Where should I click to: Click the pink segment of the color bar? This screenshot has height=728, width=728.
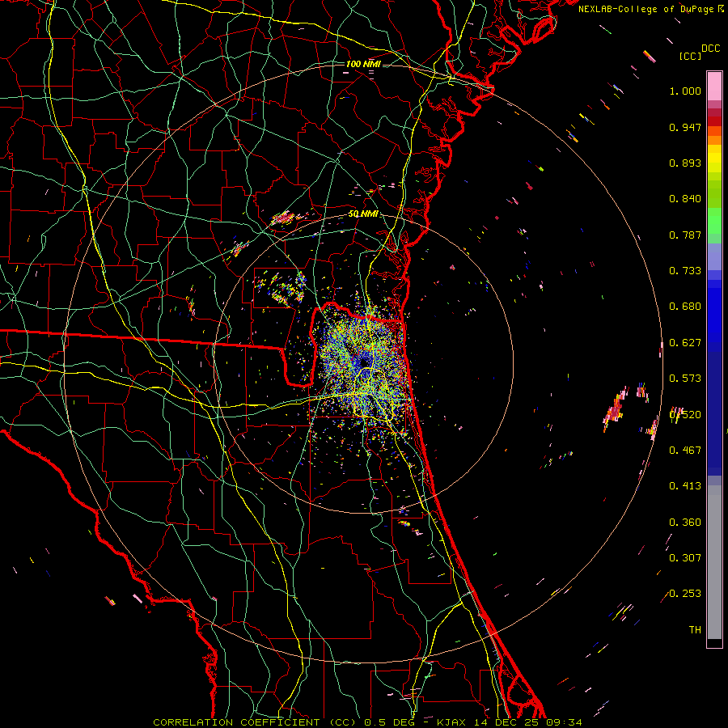(x=714, y=86)
